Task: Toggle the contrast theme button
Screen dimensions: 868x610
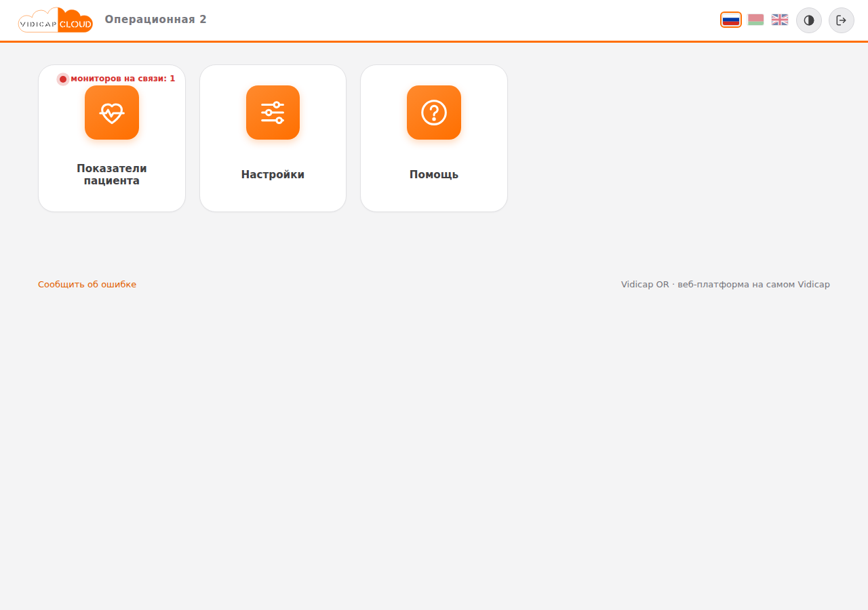Action: click(809, 20)
